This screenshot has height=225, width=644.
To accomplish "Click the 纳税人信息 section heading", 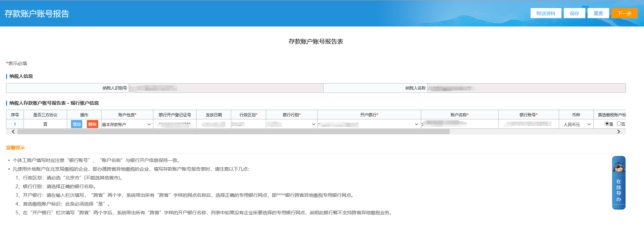I will click(x=21, y=76).
